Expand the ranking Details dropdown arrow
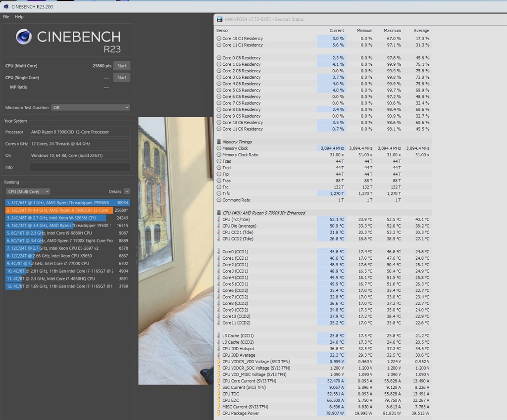Image resolution: width=507 pixels, height=420 pixels. tap(127, 191)
